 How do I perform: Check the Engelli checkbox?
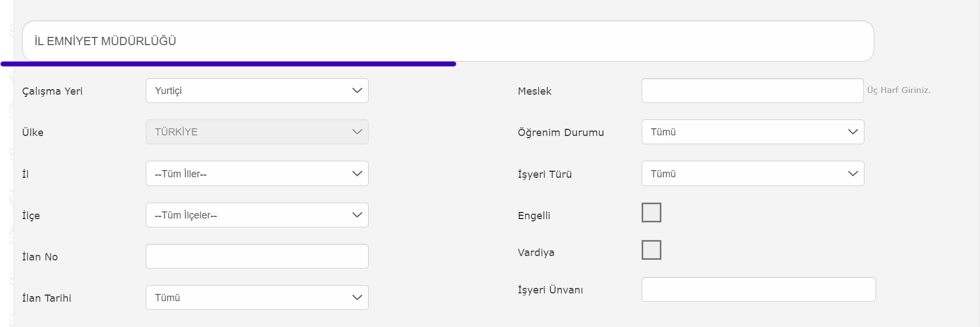(x=651, y=212)
